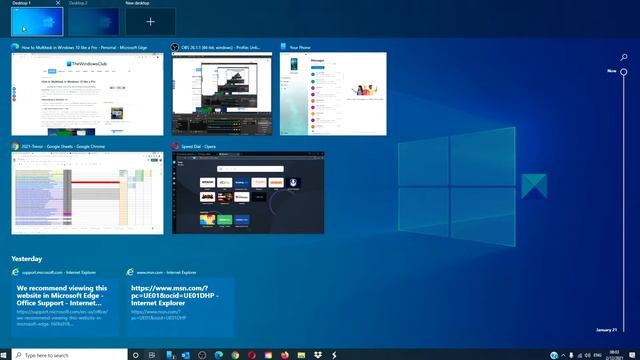Open the Your Phone window thumbnail
The width and height of the screenshot is (640, 360).
click(333, 94)
